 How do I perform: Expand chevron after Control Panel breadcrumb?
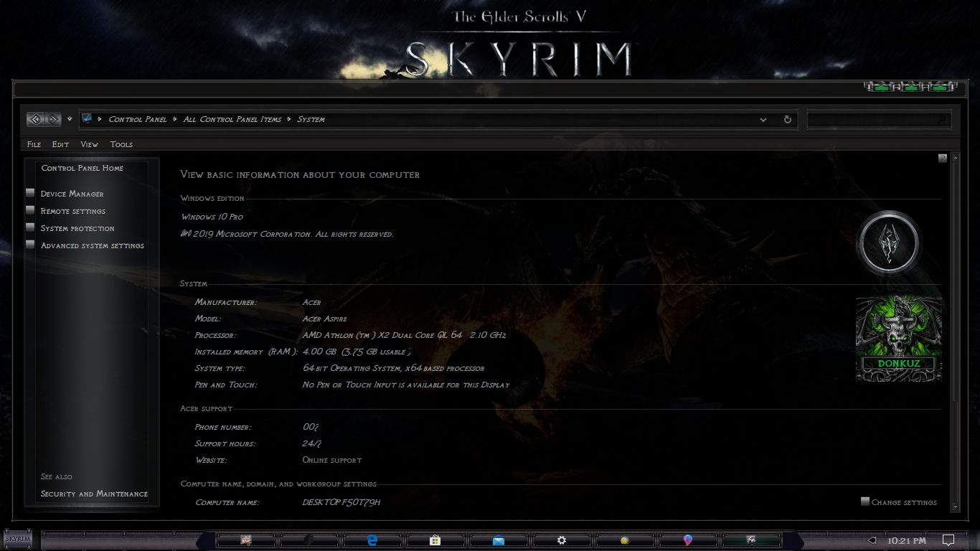click(174, 119)
